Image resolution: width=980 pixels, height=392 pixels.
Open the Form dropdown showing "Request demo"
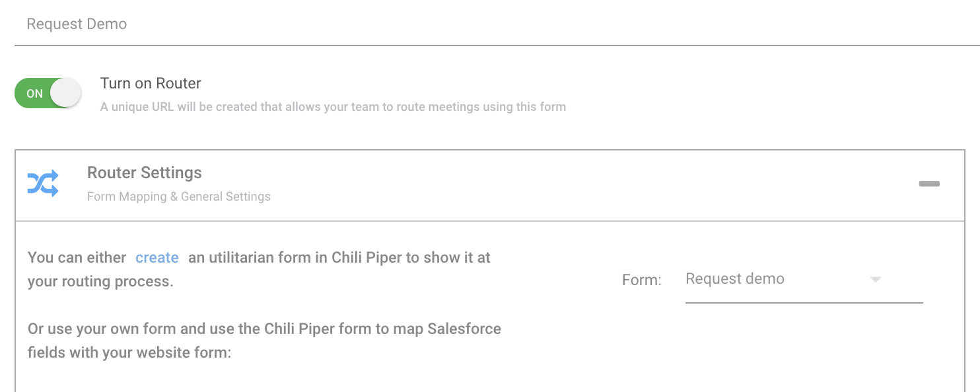click(804, 280)
